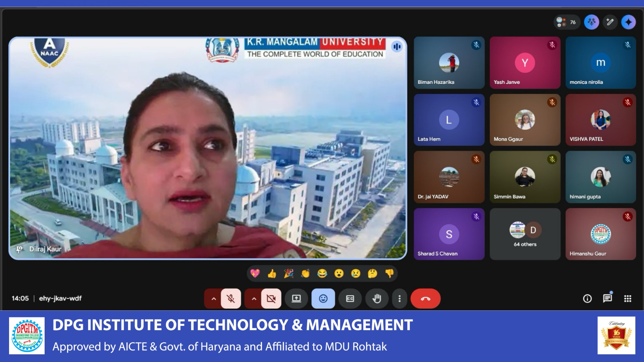Screen dimensions: 644x362
Task: Click the pencil effects icon at top
Action: click(610, 22)
